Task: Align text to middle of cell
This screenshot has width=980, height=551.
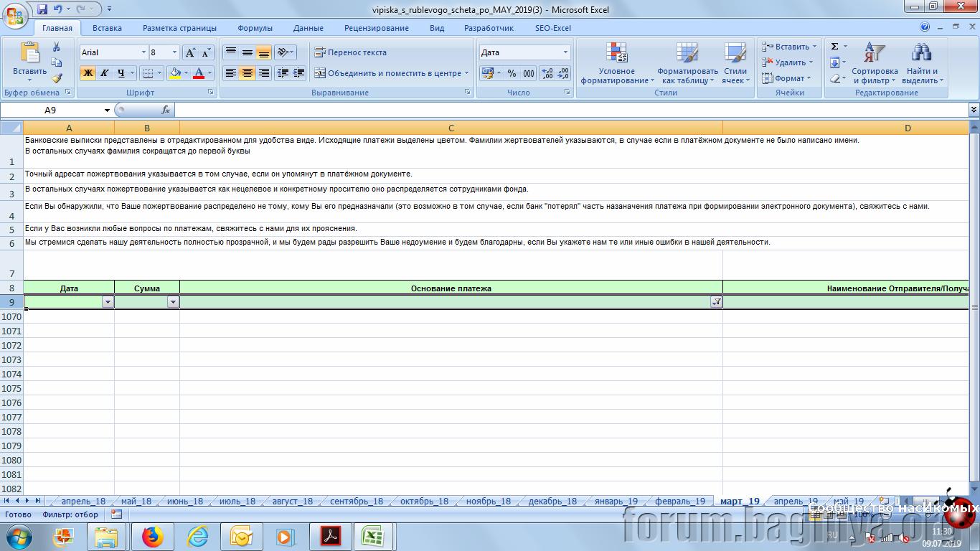Action: [x=248, y=52]
